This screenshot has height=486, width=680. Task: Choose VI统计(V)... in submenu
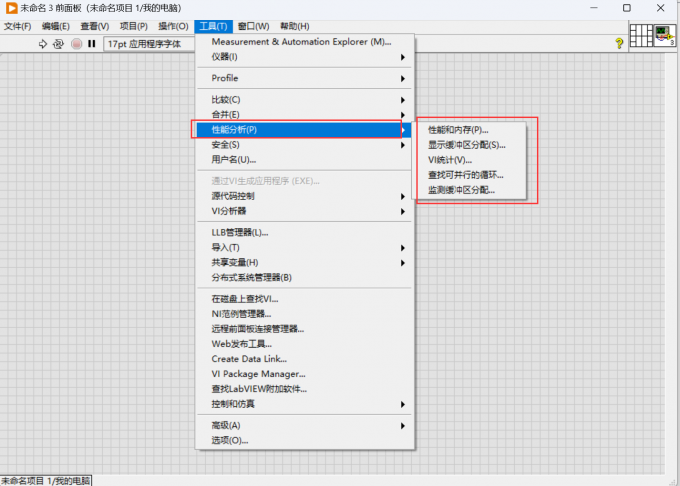(x=471, y=160)
